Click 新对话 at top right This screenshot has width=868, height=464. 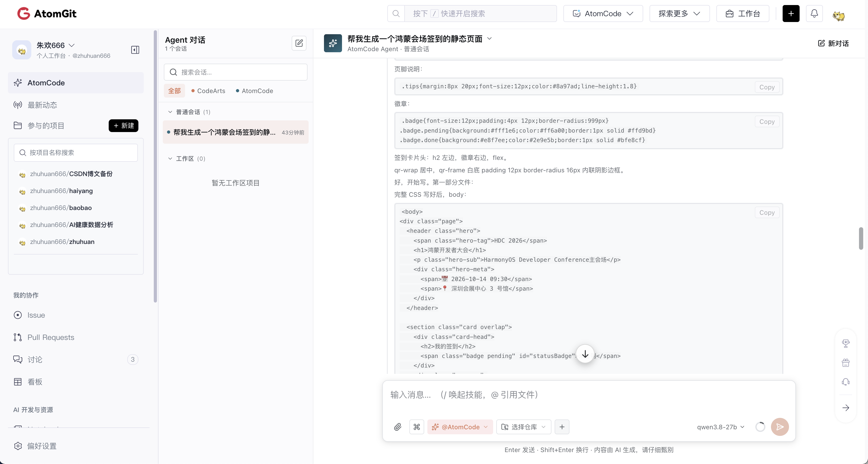pyautogui.click(x=833, y=43)
